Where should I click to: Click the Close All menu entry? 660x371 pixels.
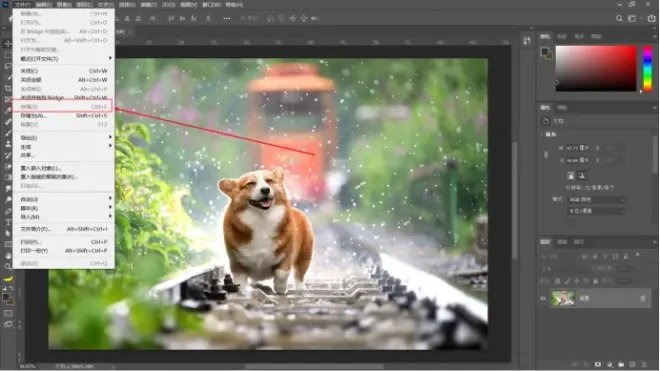64,80
